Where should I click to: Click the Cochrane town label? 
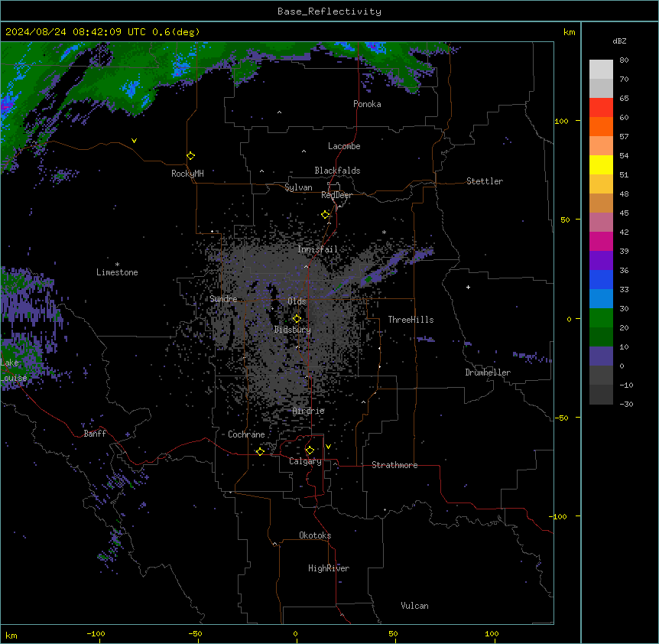[x=246, y=434]
